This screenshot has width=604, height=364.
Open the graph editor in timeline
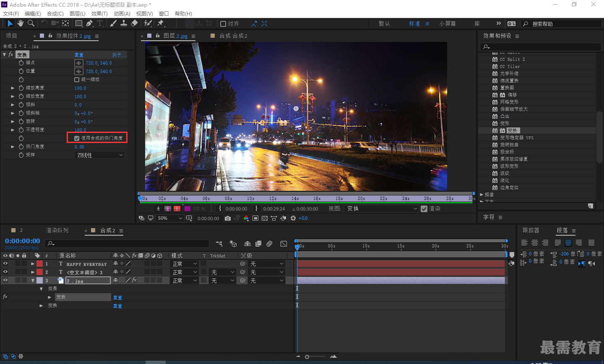[x=284, y=244]
